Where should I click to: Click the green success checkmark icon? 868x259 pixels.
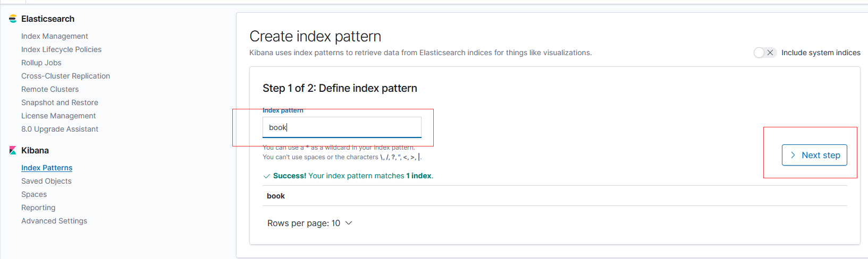pos(266,176)
